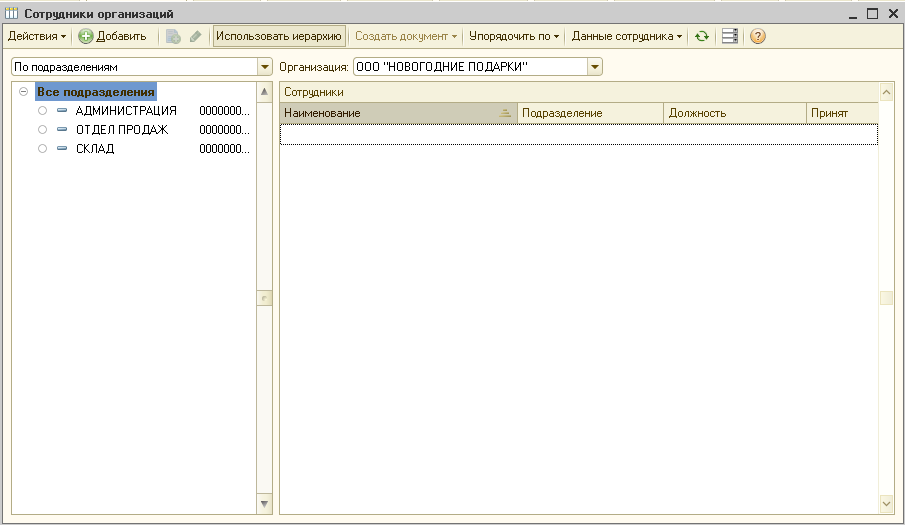This screenshot has height=525, width=905.
Task: Click the window grid icon in title bar
Action: (x=12, y=13)
